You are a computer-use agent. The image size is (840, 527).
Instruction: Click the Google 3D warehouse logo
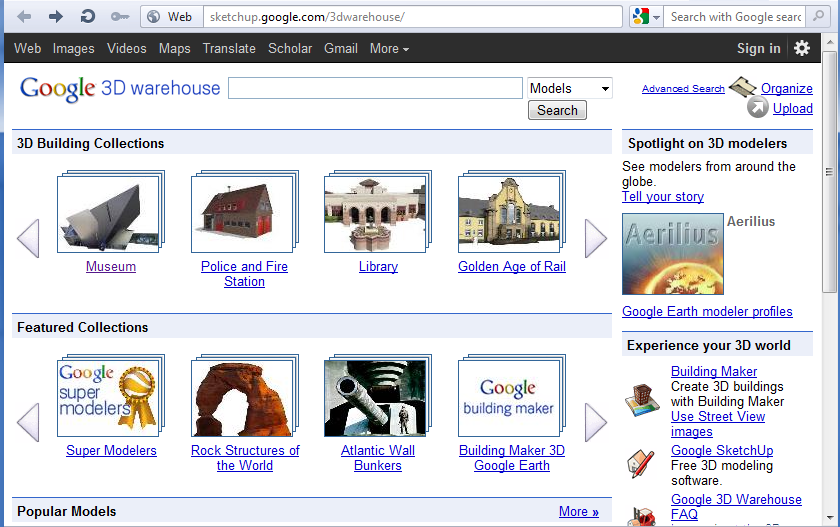pos(120,88)
